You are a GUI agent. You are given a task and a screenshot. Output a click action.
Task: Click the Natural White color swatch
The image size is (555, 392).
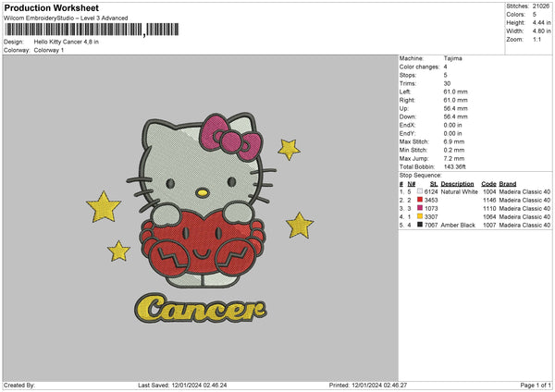tap(420, 191)
